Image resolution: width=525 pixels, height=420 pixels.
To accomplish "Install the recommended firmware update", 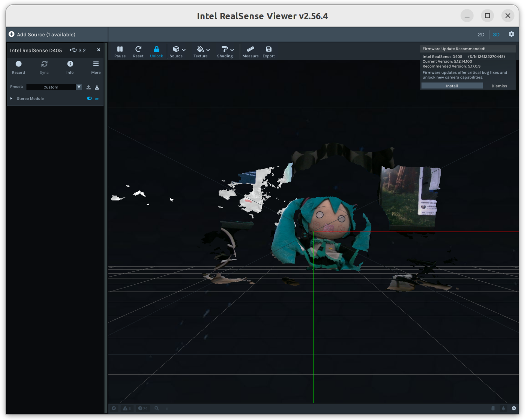I will pyautogui.click(x=452, y=86).
